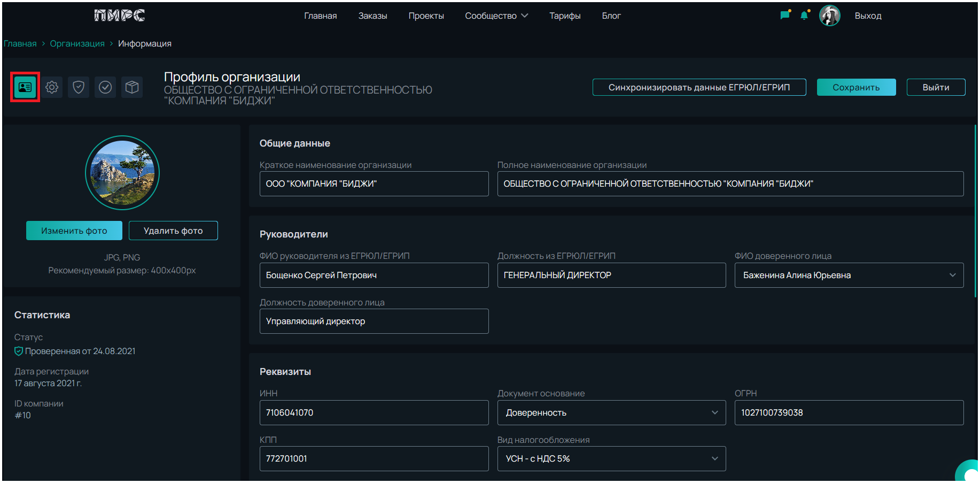Expand the Сообщество menu
The width and height of the screenshot is (980, 483).
(496, 16)
